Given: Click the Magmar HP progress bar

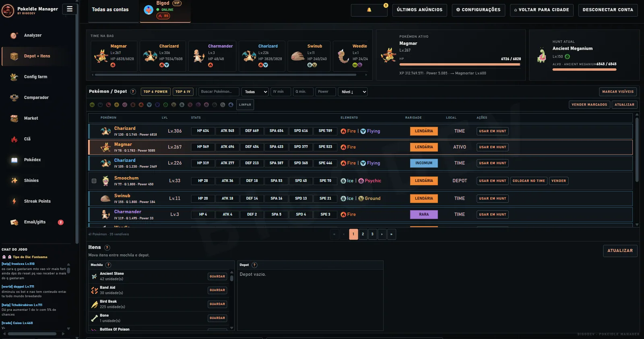Looking at the screenshot, I should [x=460, y=64].
